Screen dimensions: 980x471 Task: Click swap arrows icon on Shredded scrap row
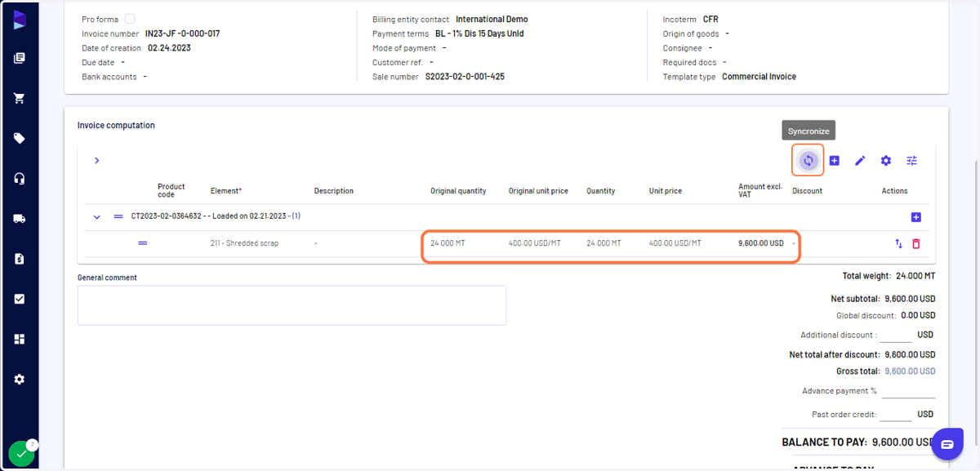coord(898,243)
